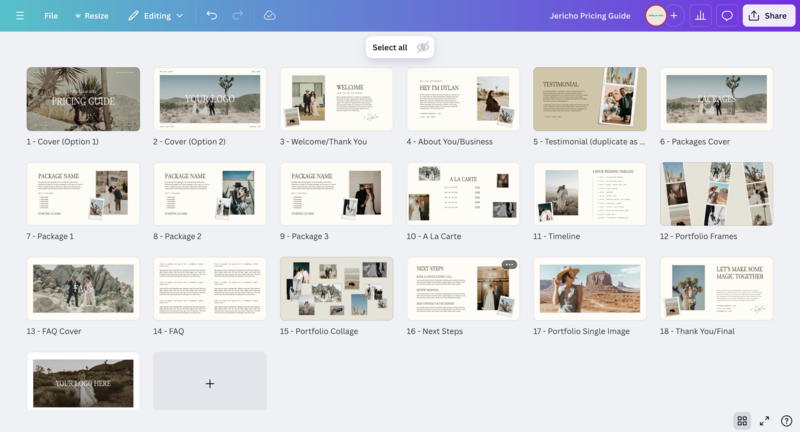800x432 pixels.
Task: Click the '11 - Timeline' title
Action: tap(557, 237)
